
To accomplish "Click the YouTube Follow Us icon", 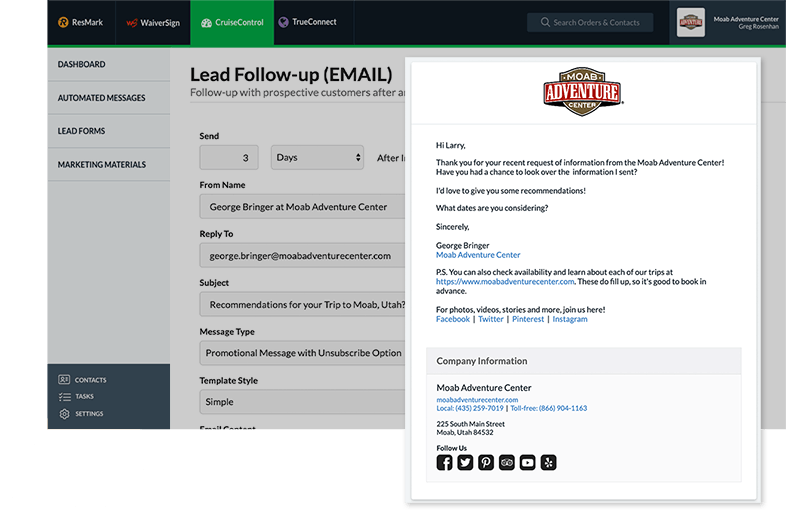I will point(527,462).
